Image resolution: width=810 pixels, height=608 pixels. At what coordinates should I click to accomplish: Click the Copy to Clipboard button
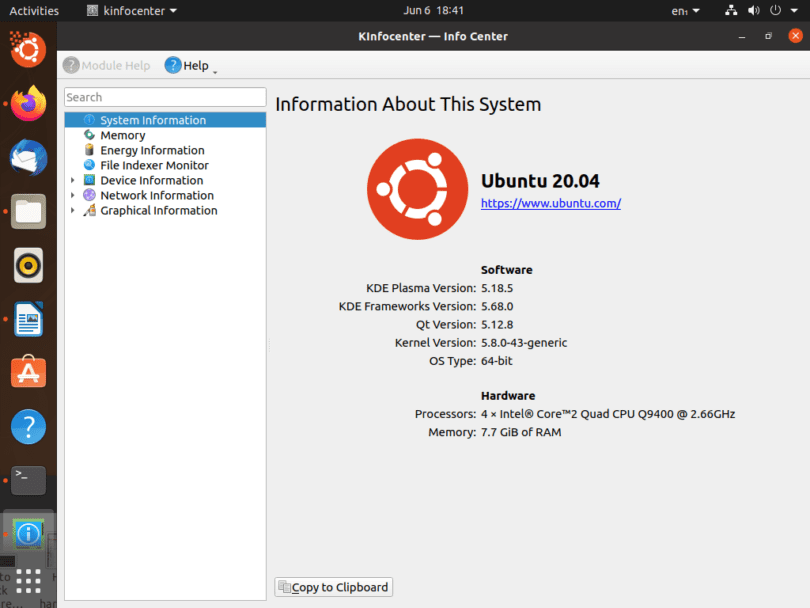[333, 586]
